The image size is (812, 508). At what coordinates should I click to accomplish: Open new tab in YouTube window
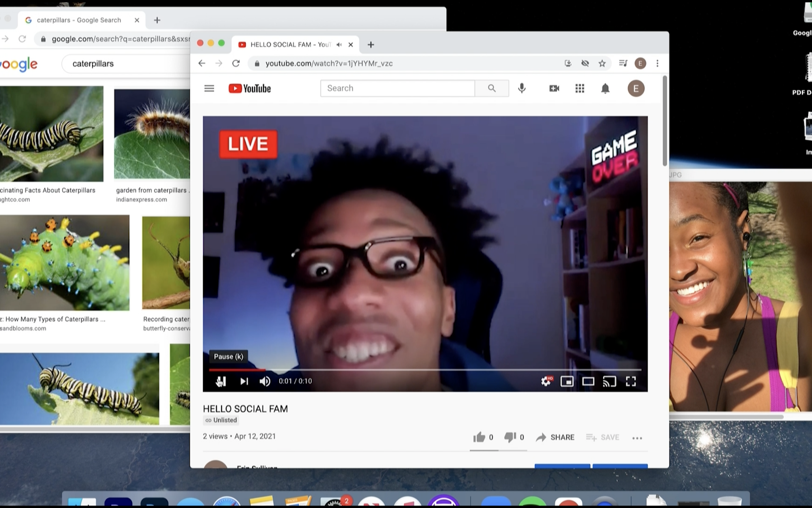point(371,45)
